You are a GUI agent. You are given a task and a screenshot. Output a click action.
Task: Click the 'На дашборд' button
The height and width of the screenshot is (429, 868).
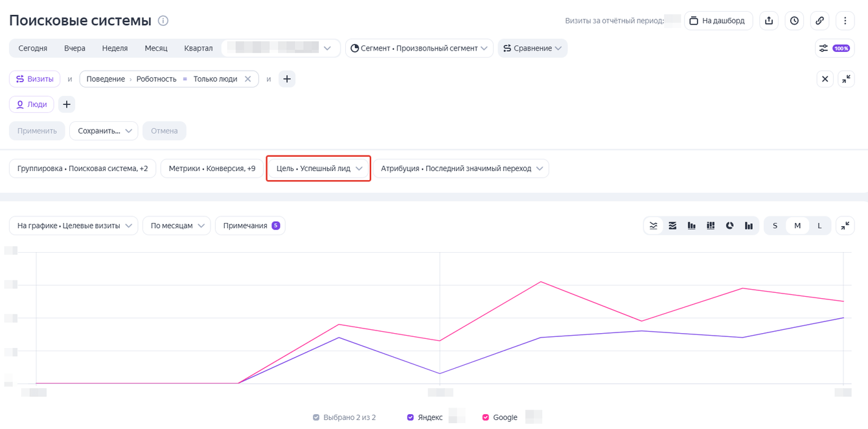tap(718, 21)
